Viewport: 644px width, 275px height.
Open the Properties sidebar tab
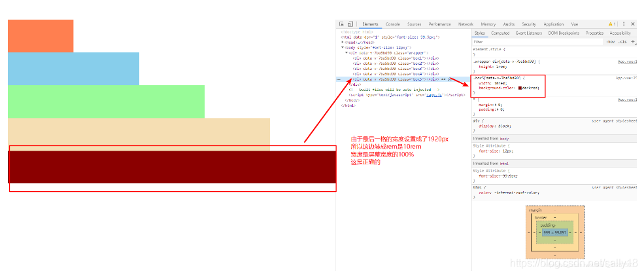[x=595, y=33]
